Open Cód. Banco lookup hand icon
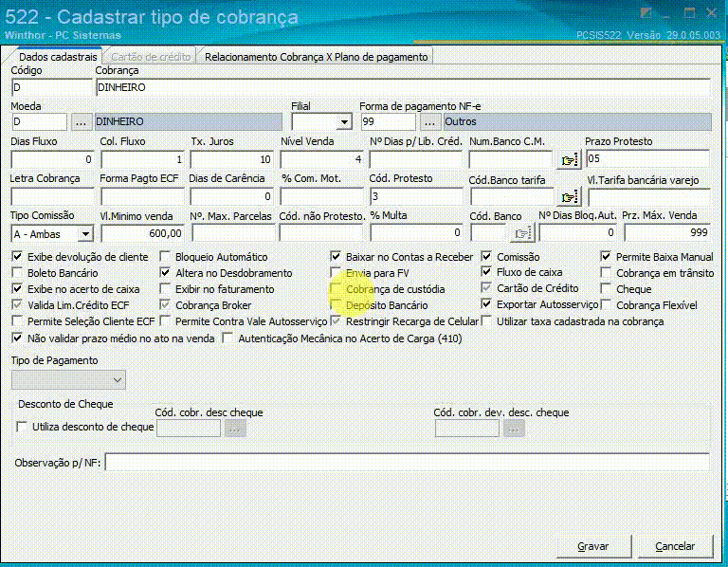Screen dimensions: 728x567 click(523, 233)
